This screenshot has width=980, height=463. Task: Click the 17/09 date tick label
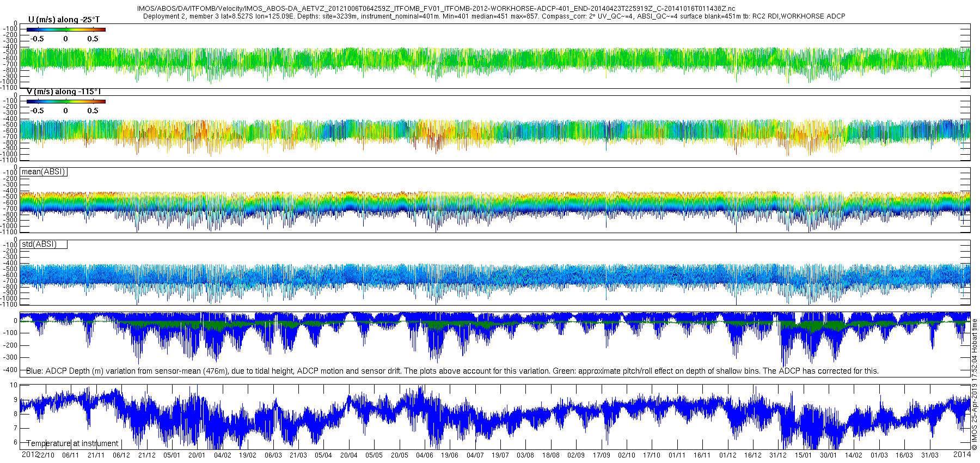tap(601, 455)
